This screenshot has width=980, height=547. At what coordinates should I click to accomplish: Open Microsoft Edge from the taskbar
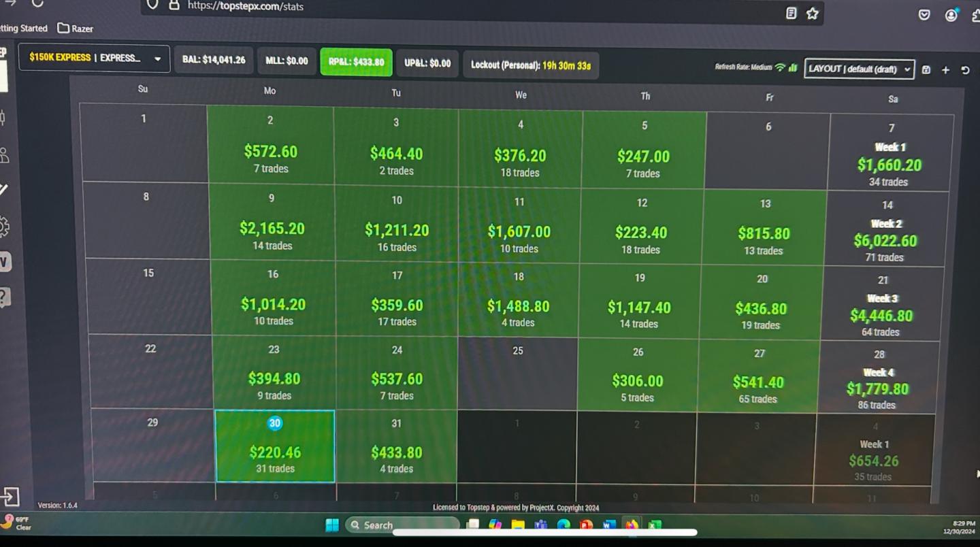(563, 525)
